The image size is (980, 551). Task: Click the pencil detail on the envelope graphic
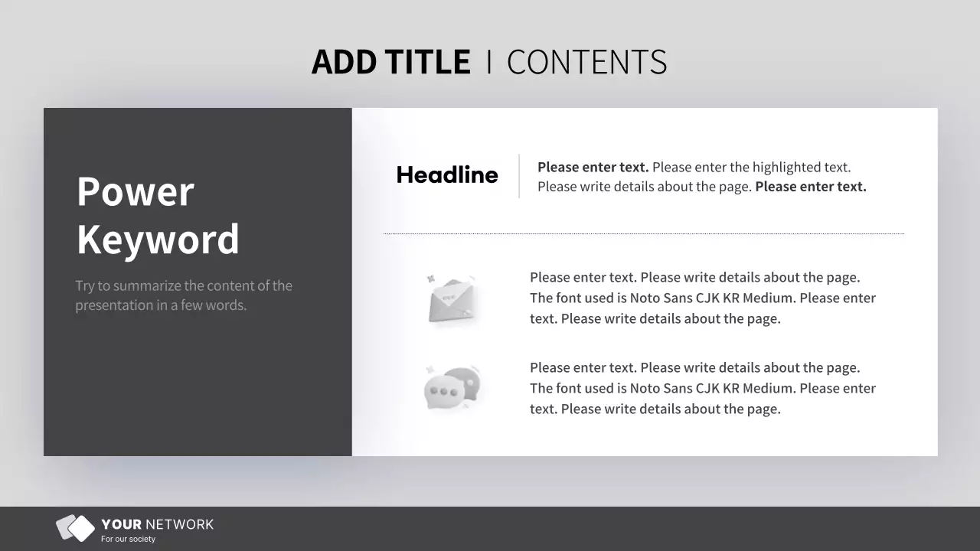coord(466,313)
